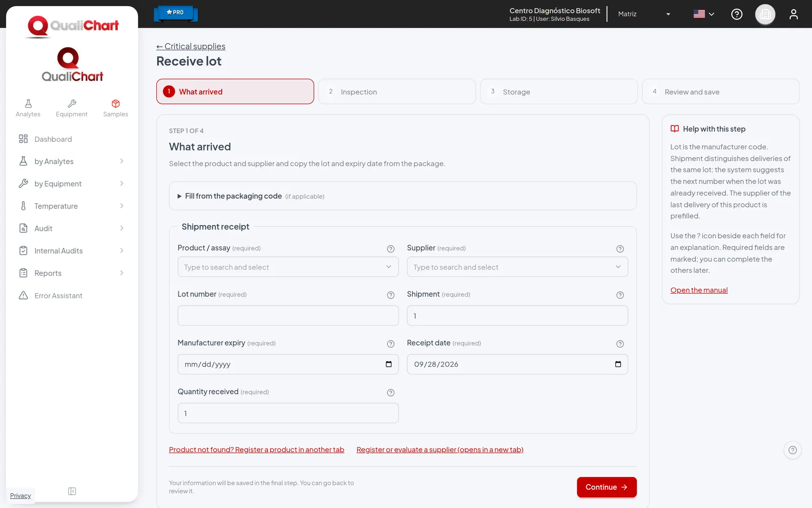
Task: Open the manual link
Action: click(x=699, y=290)
